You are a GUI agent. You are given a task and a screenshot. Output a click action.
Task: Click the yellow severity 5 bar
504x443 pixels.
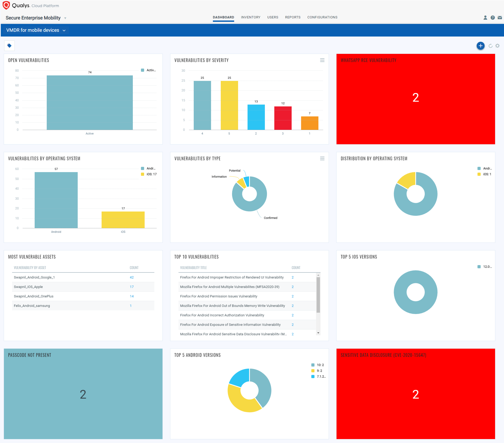coord(229,105)
